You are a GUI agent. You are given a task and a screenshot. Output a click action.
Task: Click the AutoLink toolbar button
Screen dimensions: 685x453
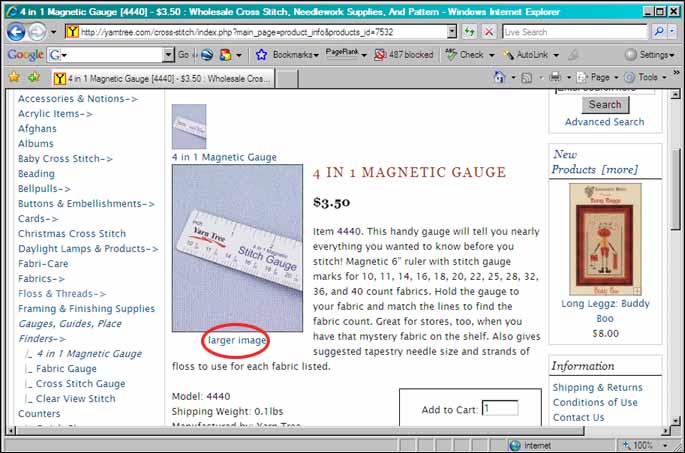coord(526,55)
